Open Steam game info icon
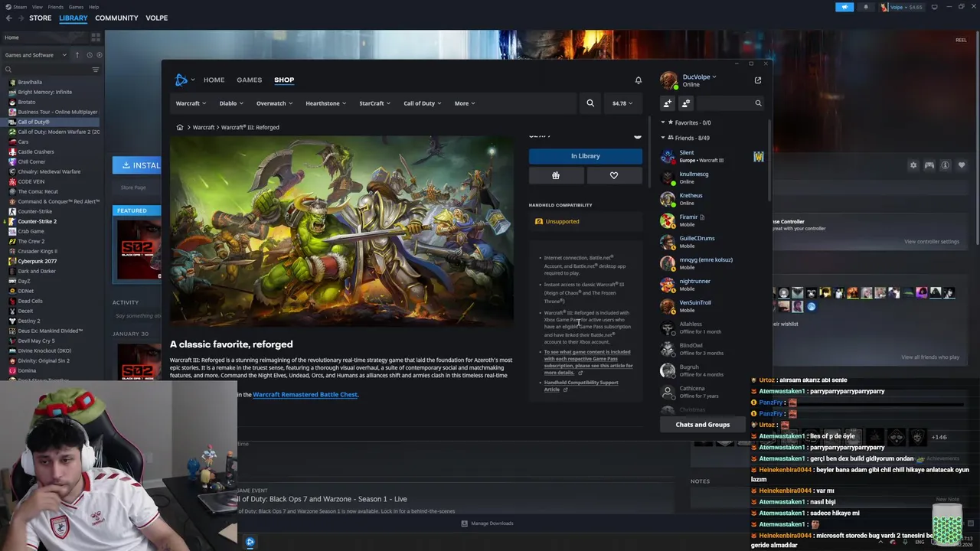Image resolution: width=980 pixels, height=551 pixels. coord(946,165)
